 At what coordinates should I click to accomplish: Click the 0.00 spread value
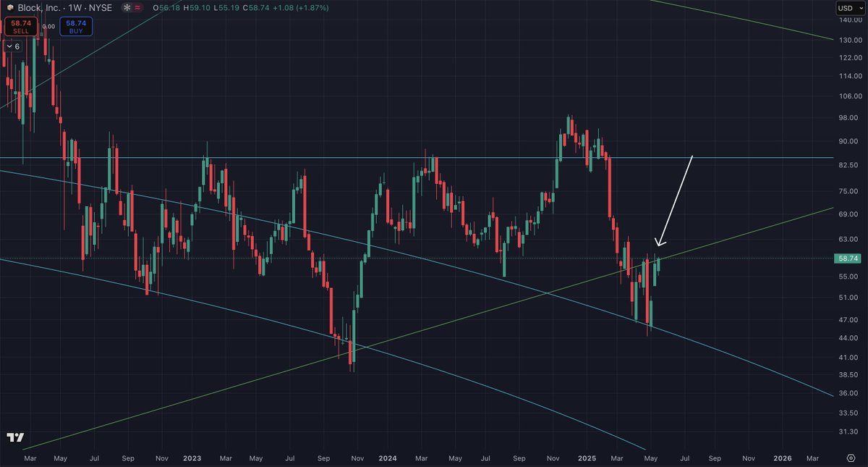48,26
